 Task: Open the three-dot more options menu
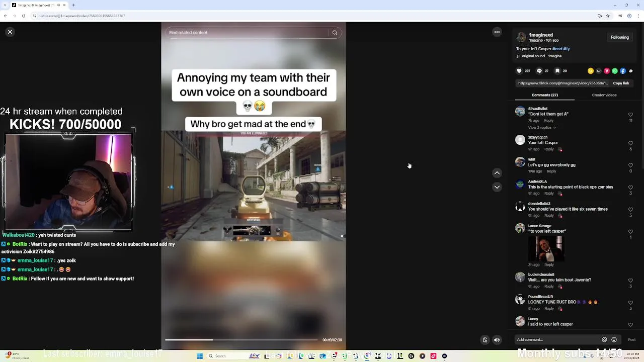click(497, 32)
